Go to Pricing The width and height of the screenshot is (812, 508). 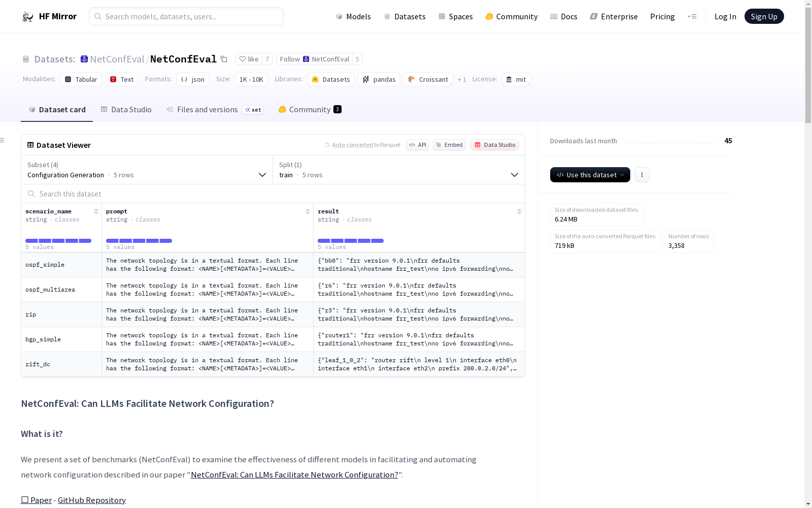tap(662, 17)
